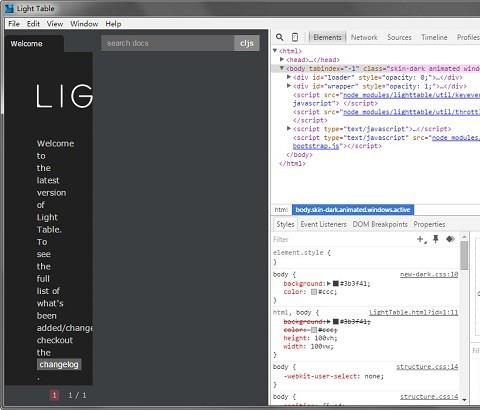The height and width of the screenshot is (410, 480).
Task: Switch to the Profiles devtools tab
Action: [468, 37]
